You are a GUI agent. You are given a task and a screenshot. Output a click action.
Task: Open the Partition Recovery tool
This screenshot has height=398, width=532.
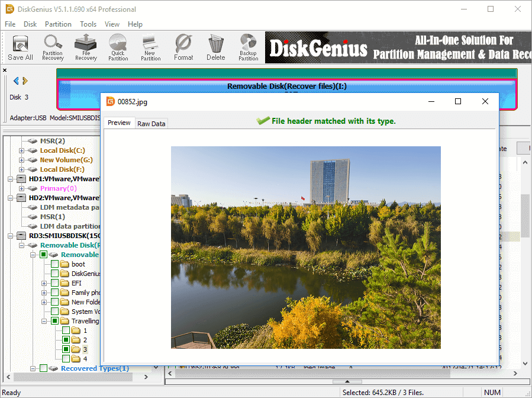[x=53, y=47]
